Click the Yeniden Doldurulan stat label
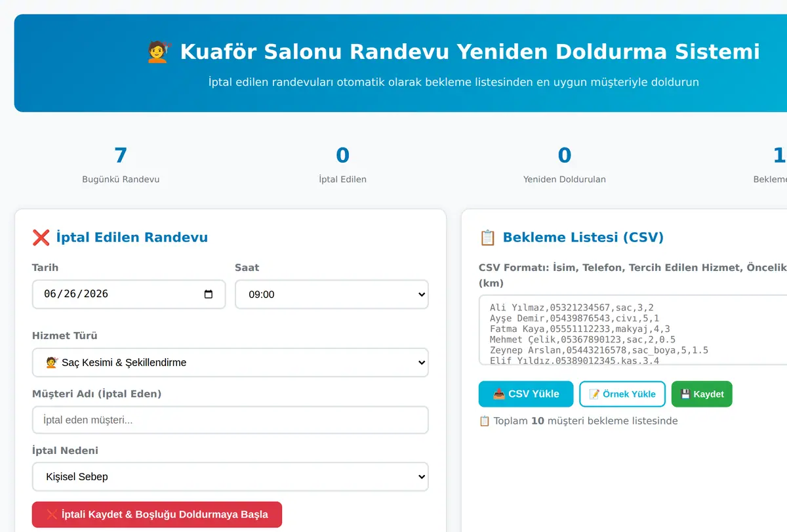The width and height of the screenshot is (787, 532). [565, 179]
